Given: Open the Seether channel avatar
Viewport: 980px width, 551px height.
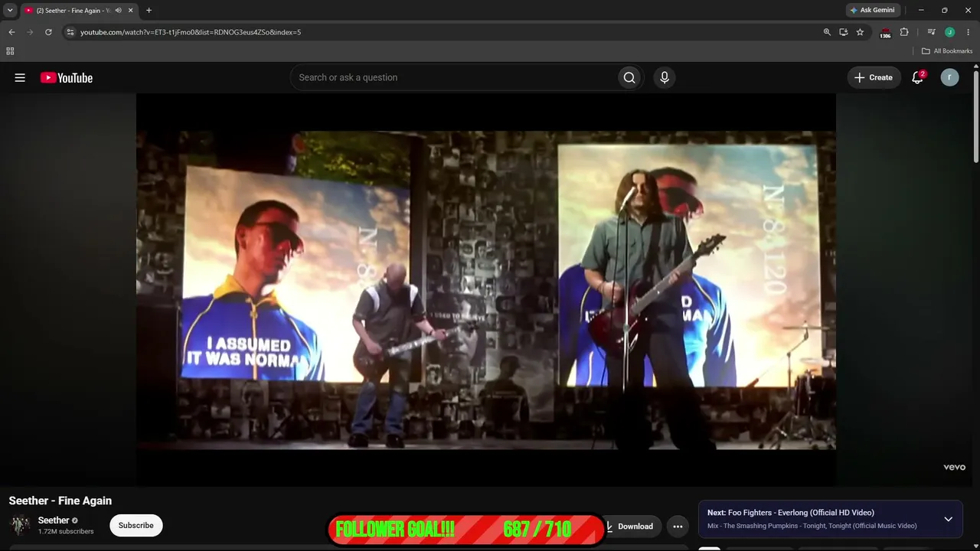Looking at the screenshot, I should point(21,525).
